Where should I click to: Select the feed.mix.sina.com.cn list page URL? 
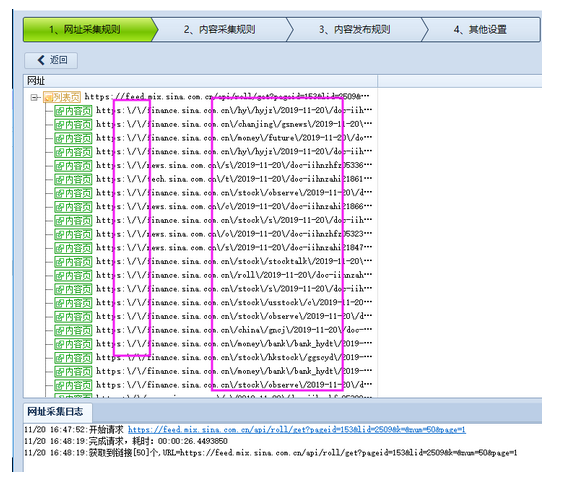coord(227,96)
